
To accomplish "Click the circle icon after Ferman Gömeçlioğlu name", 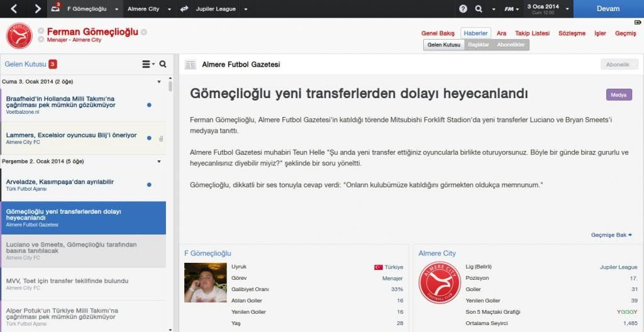I will (144, 32).
